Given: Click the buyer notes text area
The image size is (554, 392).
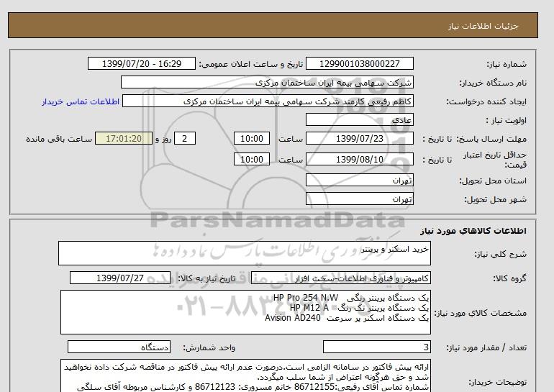Looking at the screenshot, I should coord(245,376).
